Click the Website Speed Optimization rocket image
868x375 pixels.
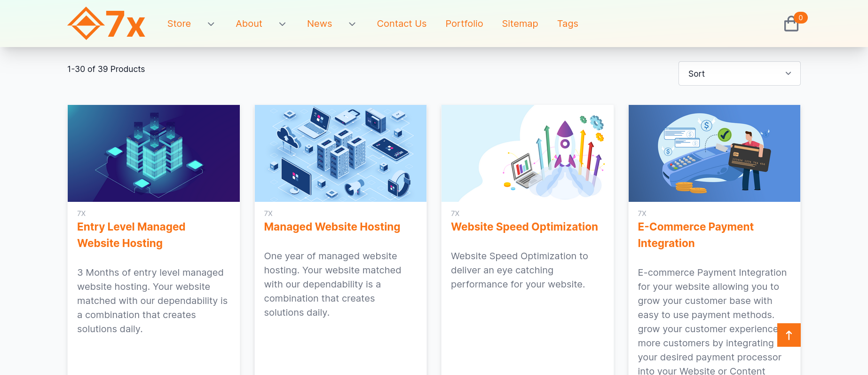[528, 153]
